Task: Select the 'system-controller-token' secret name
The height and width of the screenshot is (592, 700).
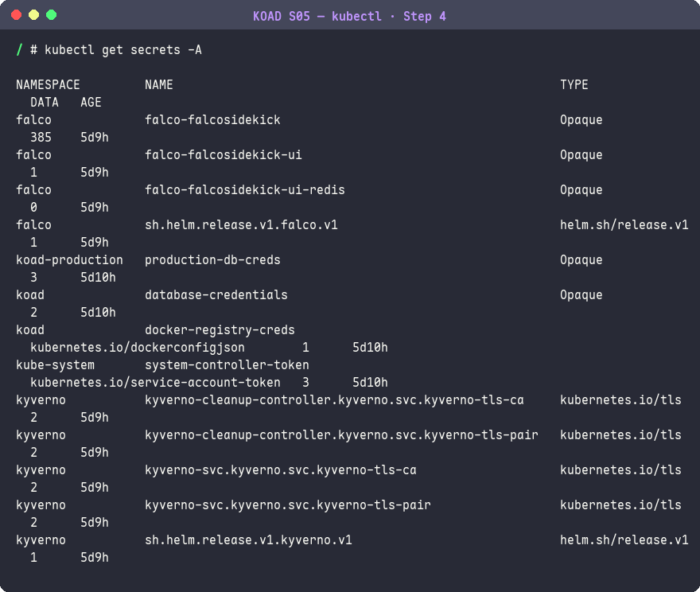Action: (x=227, y=364)
